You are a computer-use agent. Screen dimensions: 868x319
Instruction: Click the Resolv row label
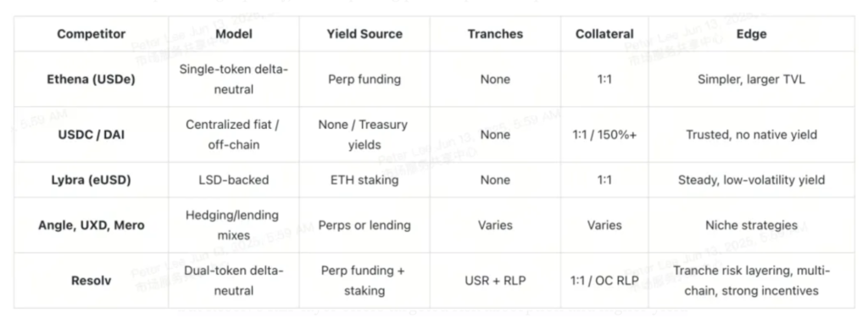[92, 281]
